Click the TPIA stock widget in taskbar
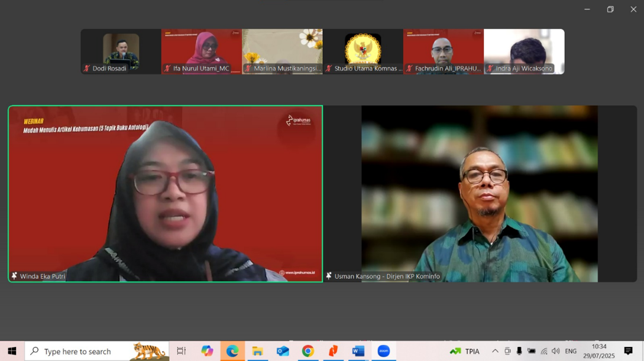The height and width of the screenshot is (361, 644). 465,351
